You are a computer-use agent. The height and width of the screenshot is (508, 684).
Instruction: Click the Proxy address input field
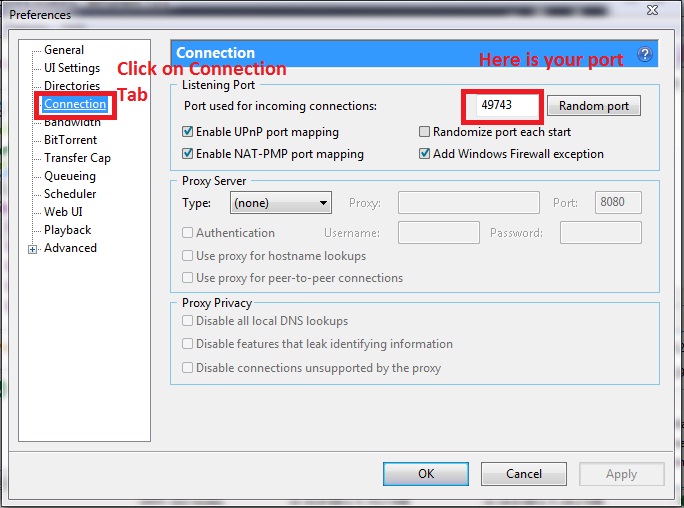(469, 202)
